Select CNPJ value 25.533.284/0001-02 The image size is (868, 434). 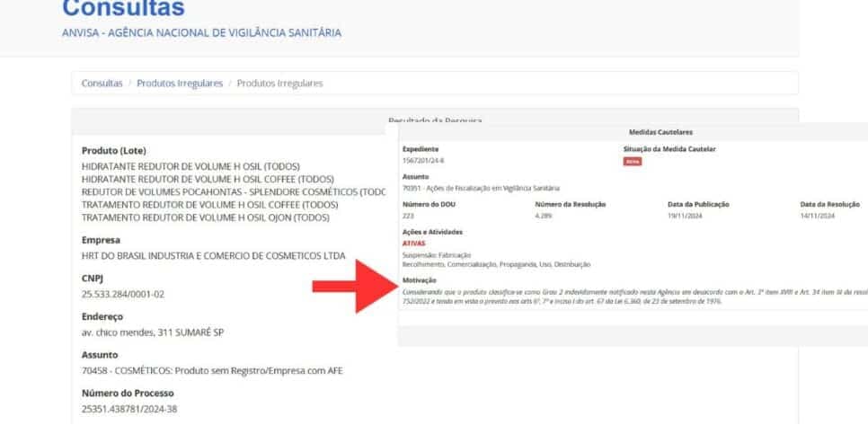tap(123, 294)
